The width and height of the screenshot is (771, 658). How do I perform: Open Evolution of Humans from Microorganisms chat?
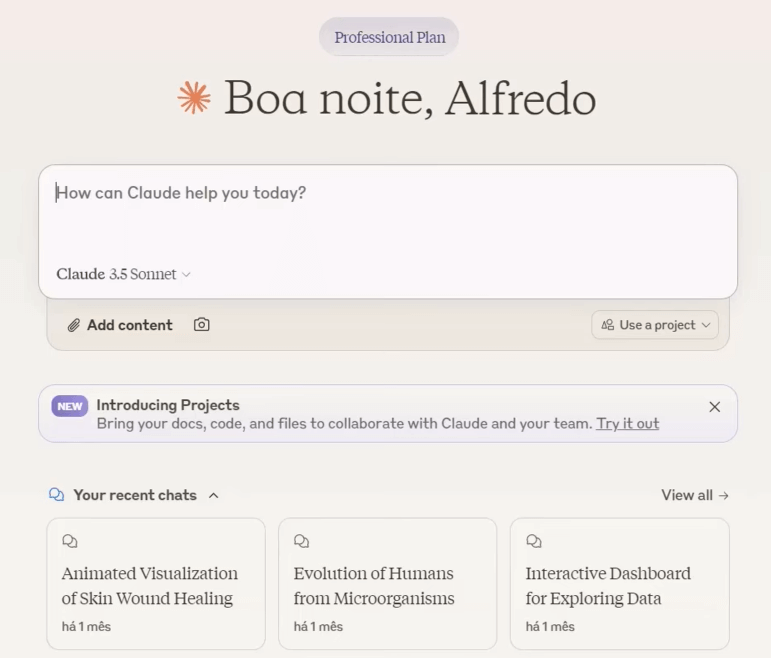[x=387, y=584]
